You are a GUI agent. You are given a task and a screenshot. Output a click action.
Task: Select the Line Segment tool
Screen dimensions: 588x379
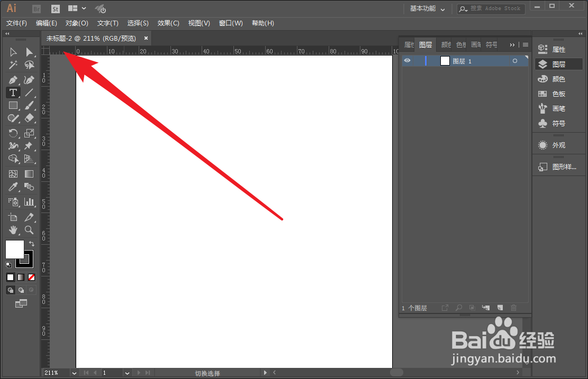tap(29, 93)
